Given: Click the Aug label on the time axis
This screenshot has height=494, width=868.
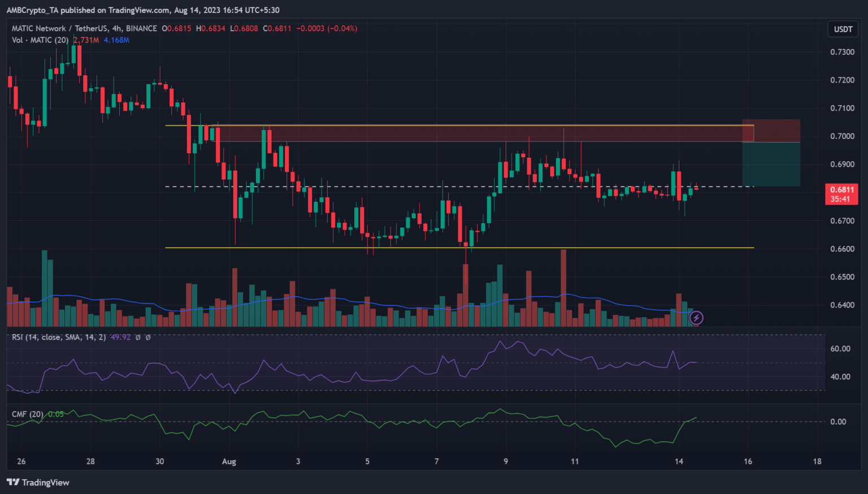Looking at the screenshot, I should coord(229,461).
